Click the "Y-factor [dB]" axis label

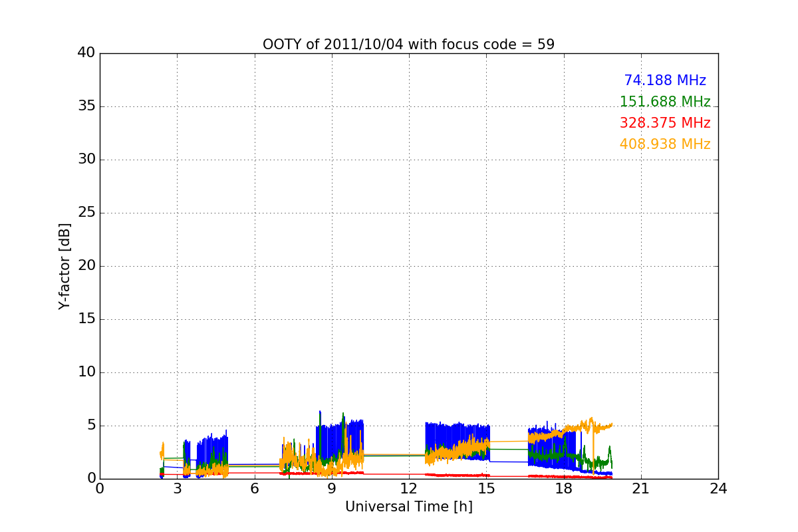(65, 266)
